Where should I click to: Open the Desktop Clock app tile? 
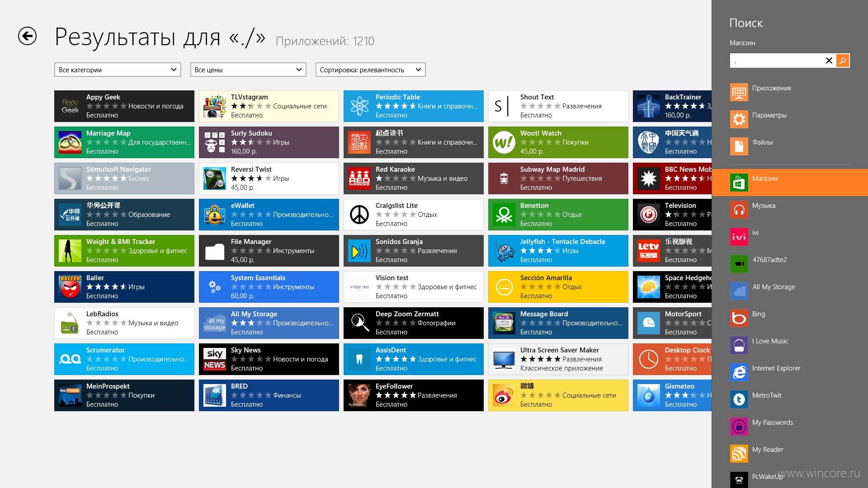click(x=672, y=359)
